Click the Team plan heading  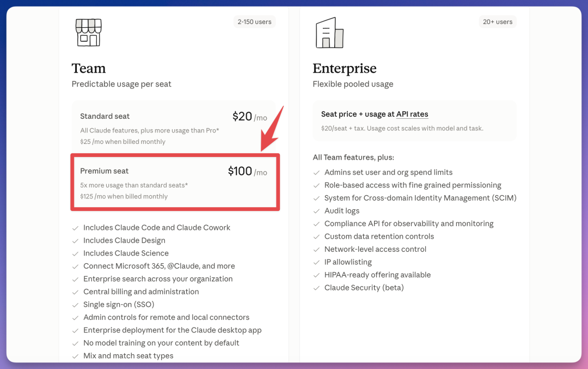(89, 68)
